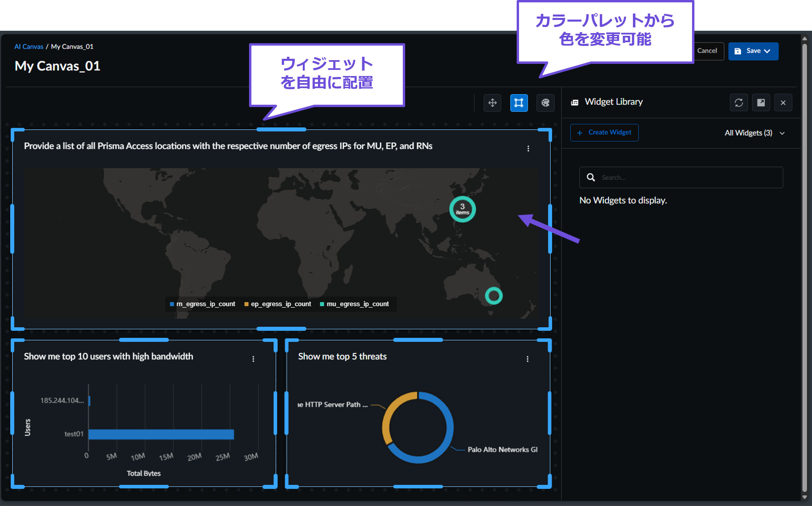Screen dimensions: 812x506
Task: Go to AI Canvas breadcrumb link
Action: pyautogui.click(x=29, y=47)
